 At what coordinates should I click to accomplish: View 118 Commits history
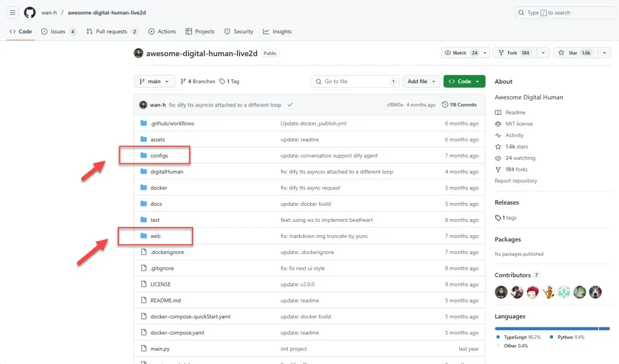coord(459,105)
